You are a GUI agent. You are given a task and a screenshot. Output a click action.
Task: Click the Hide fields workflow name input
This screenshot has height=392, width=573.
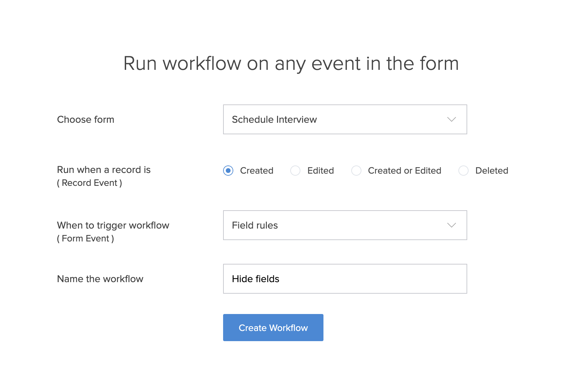[345, 279]
